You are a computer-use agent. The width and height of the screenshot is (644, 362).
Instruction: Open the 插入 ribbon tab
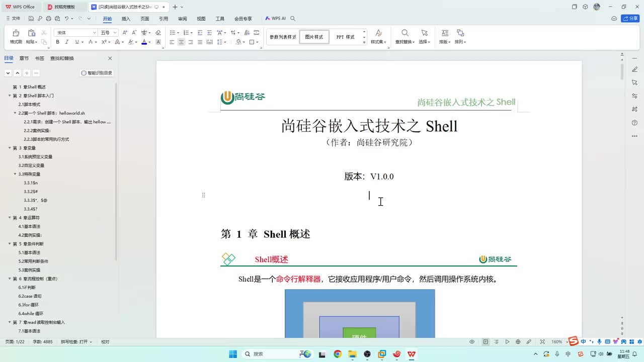click(126, 19)
